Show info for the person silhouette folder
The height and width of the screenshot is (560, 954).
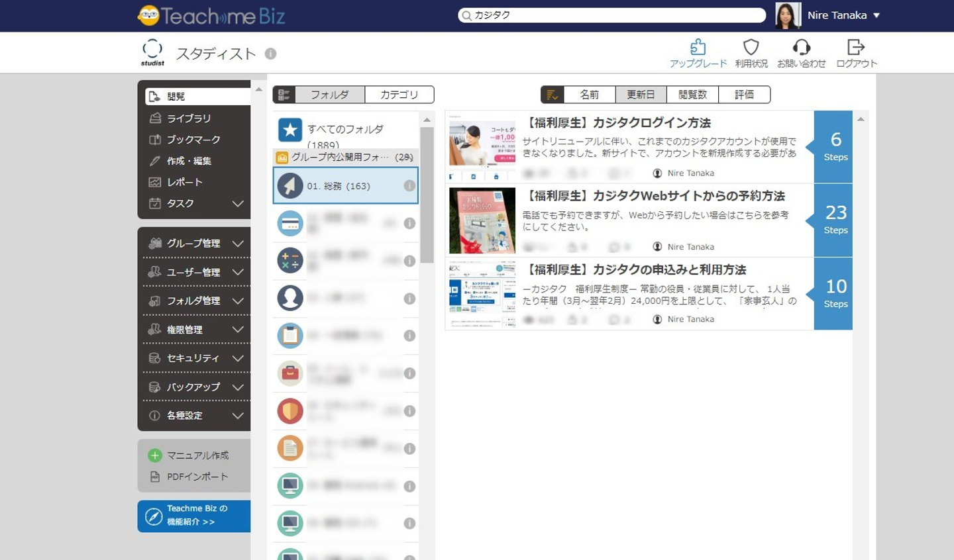410,299
